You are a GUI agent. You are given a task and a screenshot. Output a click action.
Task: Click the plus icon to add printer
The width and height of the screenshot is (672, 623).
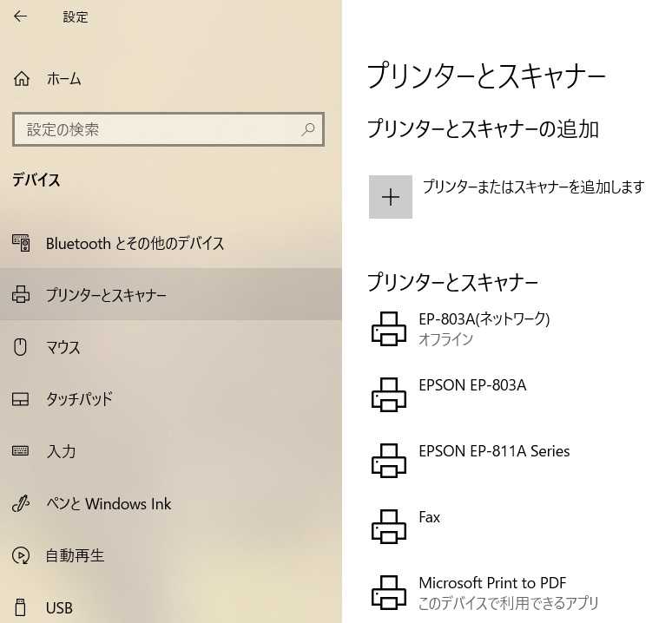(x=391, y=197)
